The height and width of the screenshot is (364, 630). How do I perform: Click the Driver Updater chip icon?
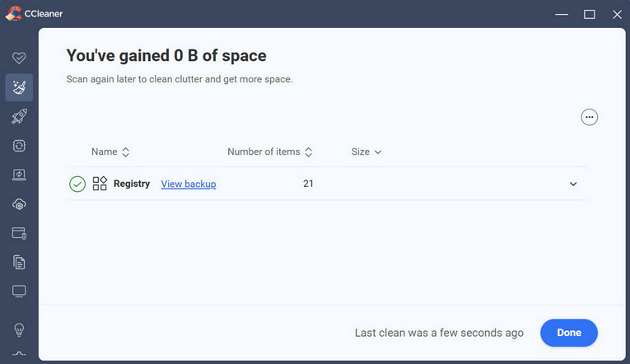[x=19, y=146]
